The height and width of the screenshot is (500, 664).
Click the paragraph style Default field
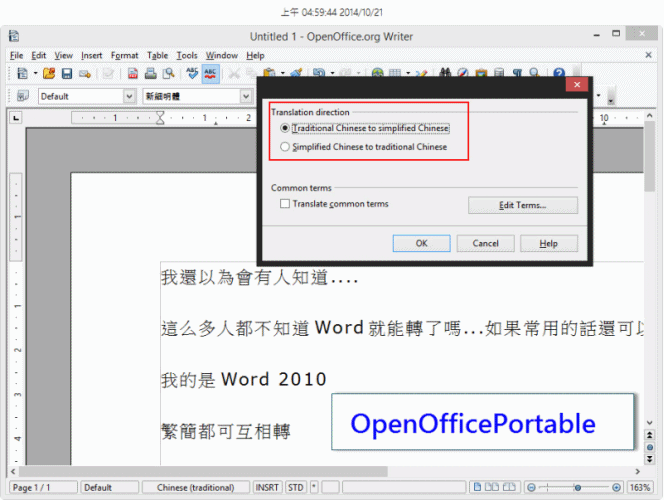point(82,97)
